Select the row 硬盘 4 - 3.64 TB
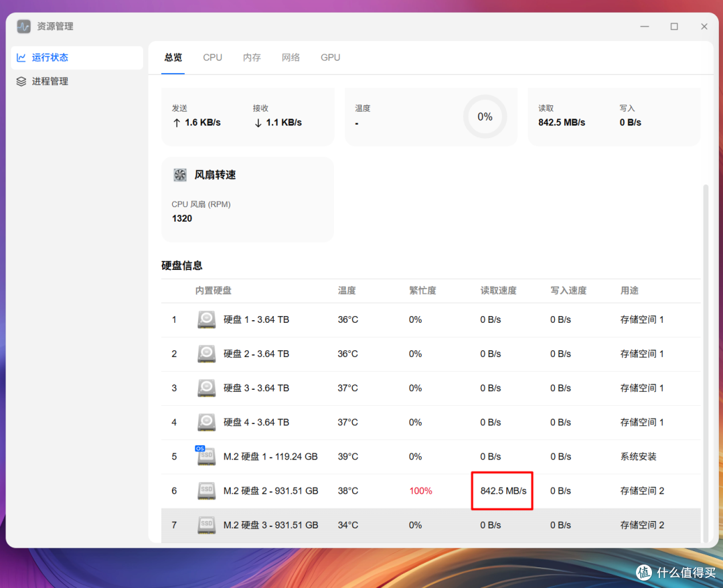 tap(430, 422)
